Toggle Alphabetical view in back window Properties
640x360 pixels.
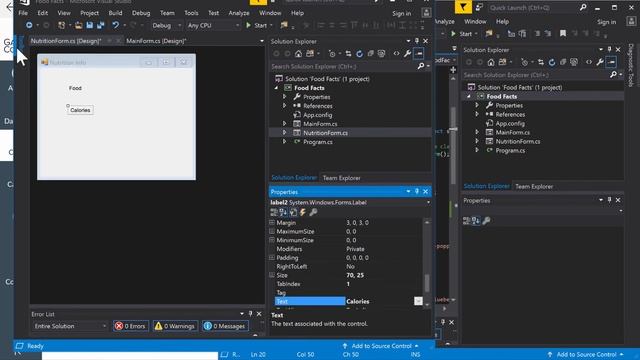click(476, 221)
